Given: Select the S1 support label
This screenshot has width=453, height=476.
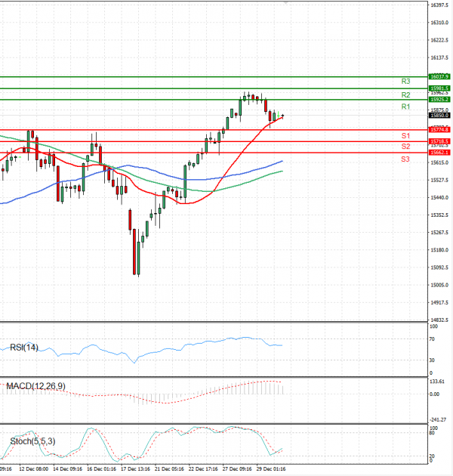Looking at the screenshot, I should [405, 135].
